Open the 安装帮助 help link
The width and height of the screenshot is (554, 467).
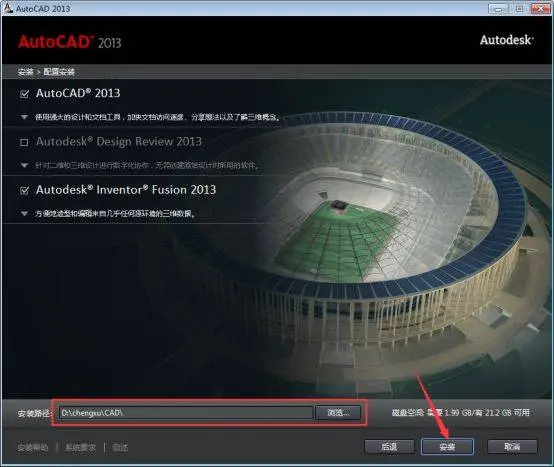tap(33, 448)
